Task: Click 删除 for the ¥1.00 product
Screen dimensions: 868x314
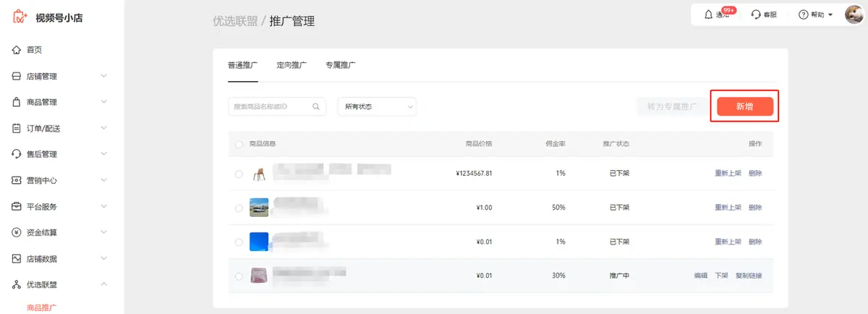Action: [x=755, y=208]
